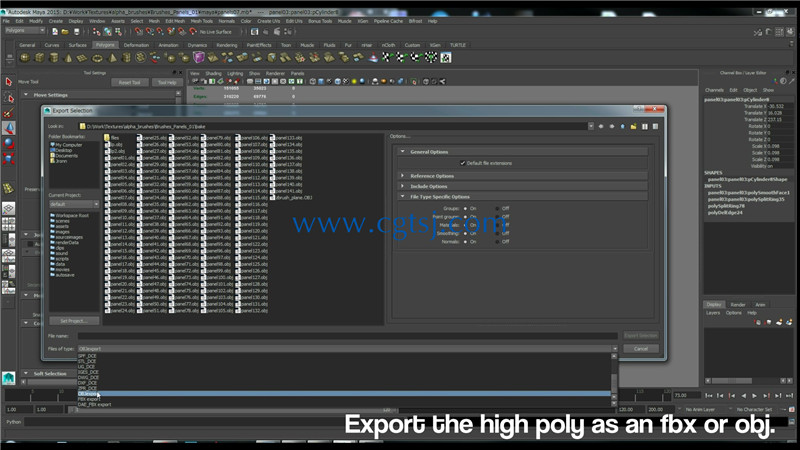Click the go to end playback button

click(x=789, y=395)
